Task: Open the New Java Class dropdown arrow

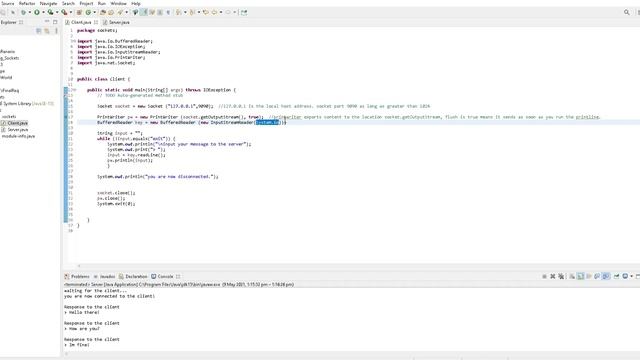Action: pos(95,12)
